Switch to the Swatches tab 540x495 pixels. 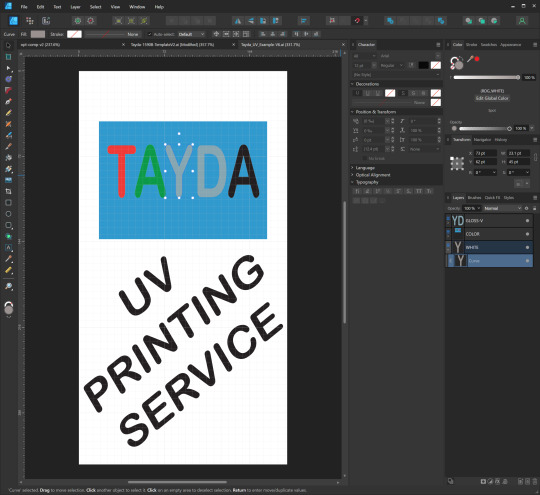point(488,45)
